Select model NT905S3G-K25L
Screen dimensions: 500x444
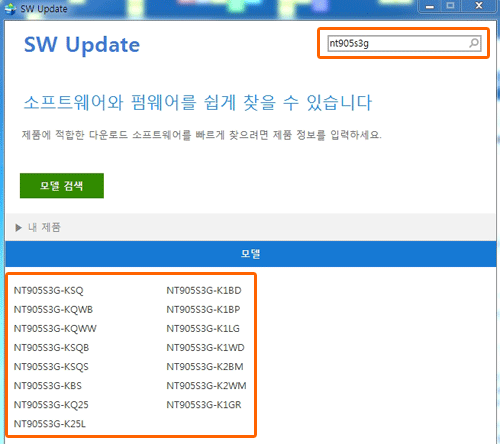click(x=50, y=424)
